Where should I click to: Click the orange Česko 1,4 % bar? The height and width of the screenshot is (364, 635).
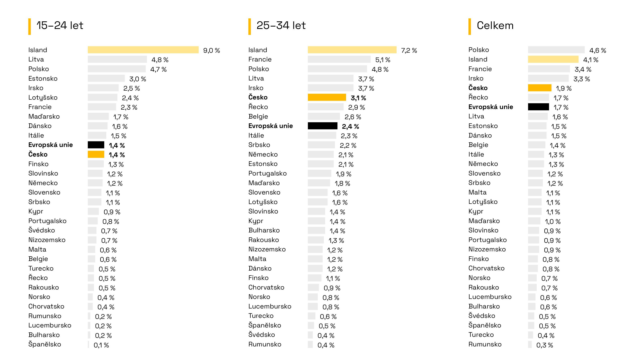click(x=96, y=155)
